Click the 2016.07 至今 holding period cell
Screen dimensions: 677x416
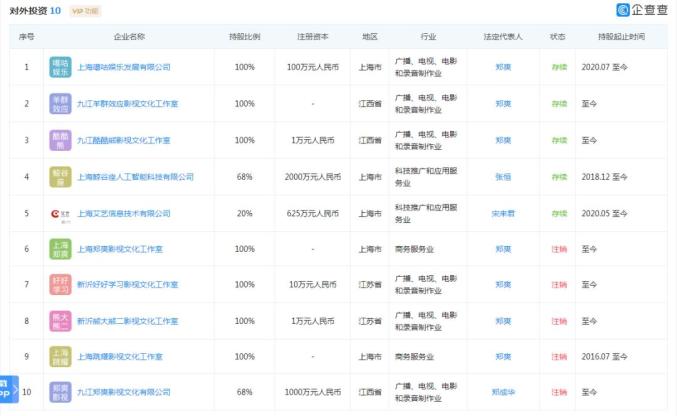[604, 357]
